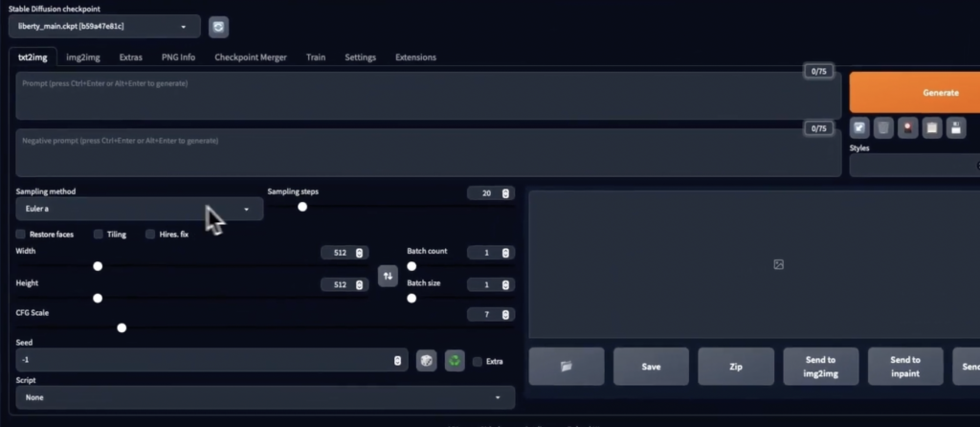
Task: Open the Settings tab
Action: tap(361, 56)
